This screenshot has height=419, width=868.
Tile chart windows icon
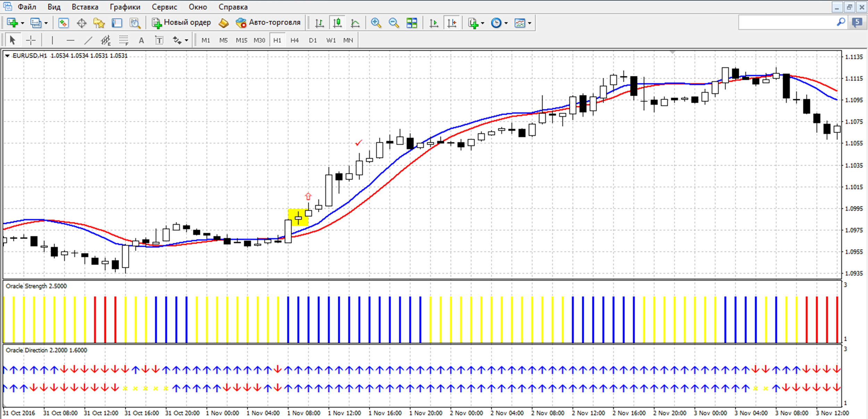coord(412,23)
